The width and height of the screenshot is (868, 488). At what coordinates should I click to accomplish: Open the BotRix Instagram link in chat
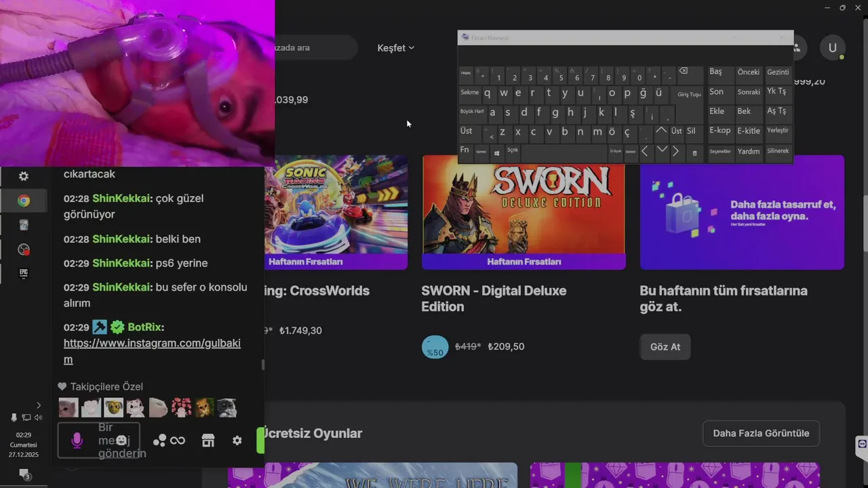152,351
